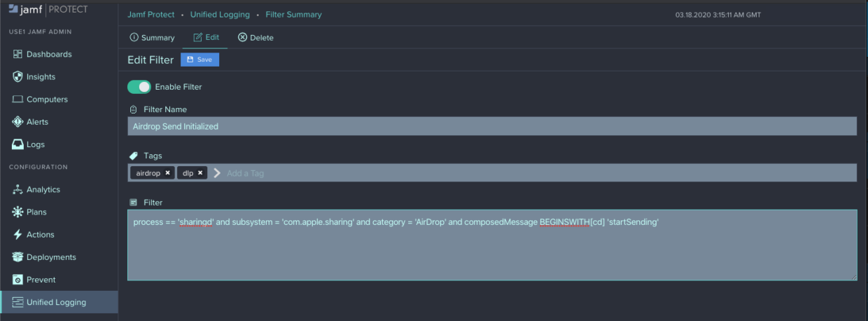
Task: Click the chevron before Add a Tag
Action: 217,173
